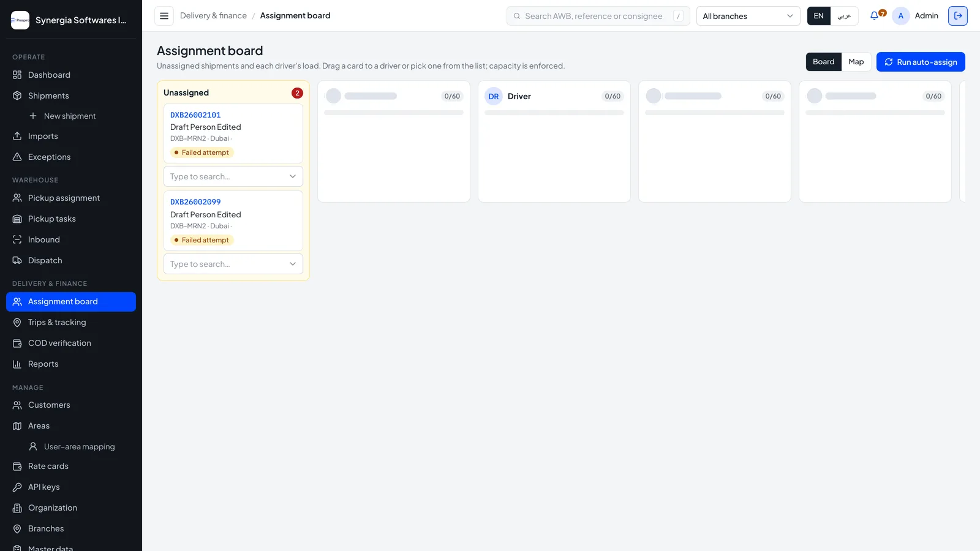Viewport: 980px width, 551px height.
Task: Open the Exceptions page
Action: pos(71,157)
